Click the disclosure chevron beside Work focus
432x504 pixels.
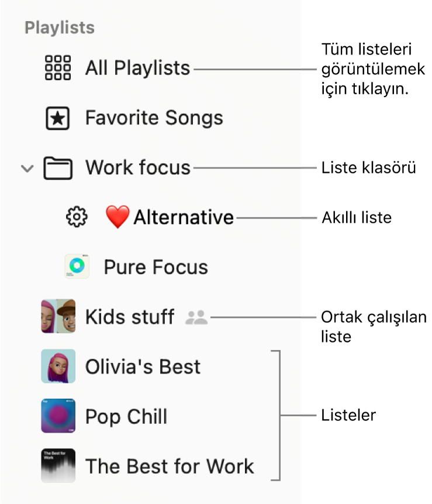[x=26, y=168]
